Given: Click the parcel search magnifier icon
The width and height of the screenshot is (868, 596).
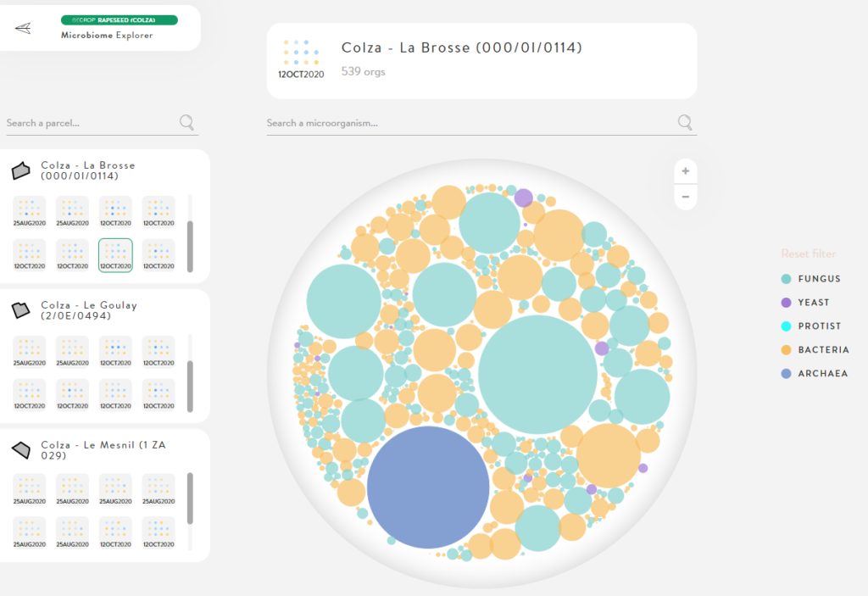Looking at the screenshot, I should click(187, 123).
